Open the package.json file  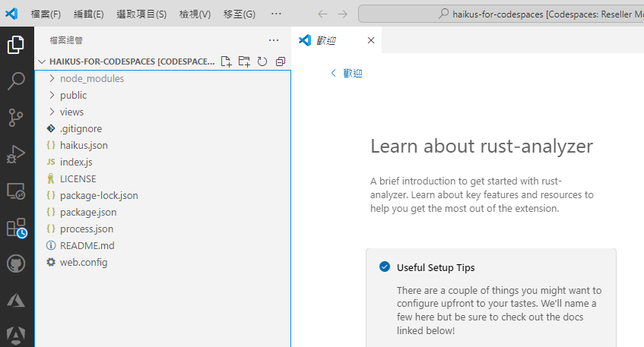click(163, 213)
